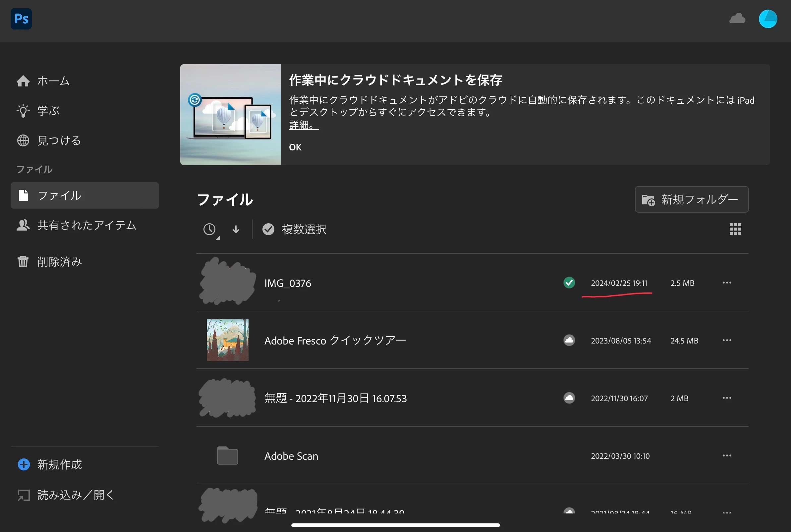Click 新規フォルダー button
791x532 pixels.
tap(691, 199)
